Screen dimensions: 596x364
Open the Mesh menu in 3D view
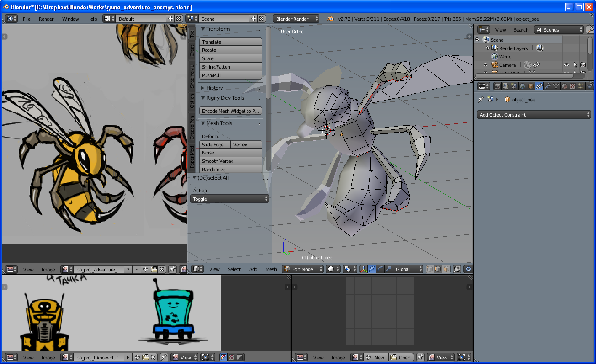click(271, 269)
